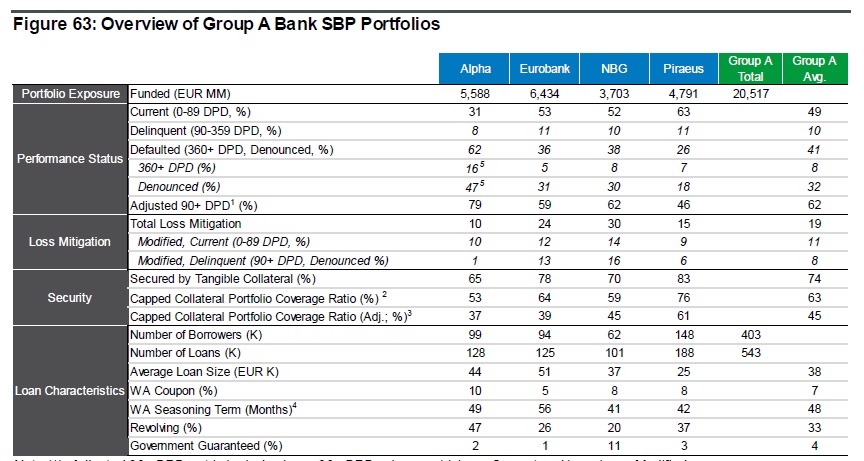This screenshot has height=461, width=864.
Task: Click the 20,517 Group A total cell
Action: [x=751, y=93]
